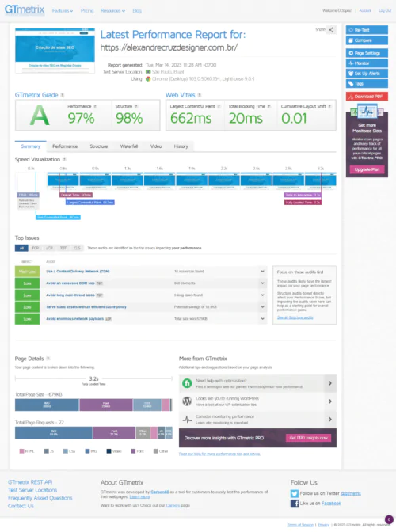
Task: Switch to the Structure tab
Action: 99,146
